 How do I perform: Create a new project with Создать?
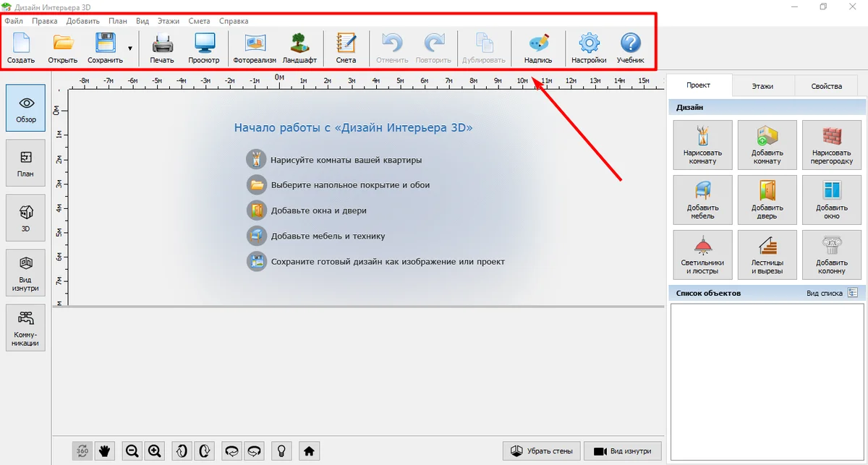tap(21, 48)
